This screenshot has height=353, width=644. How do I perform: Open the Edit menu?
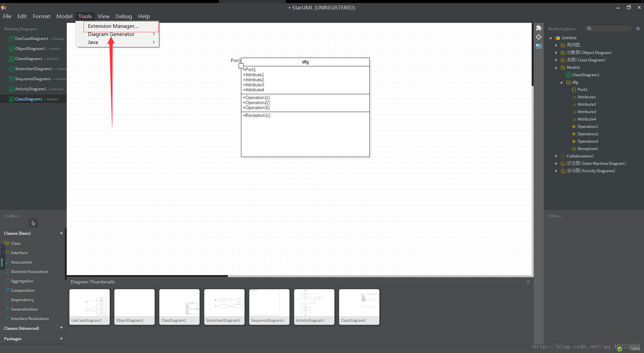point(22,16)
